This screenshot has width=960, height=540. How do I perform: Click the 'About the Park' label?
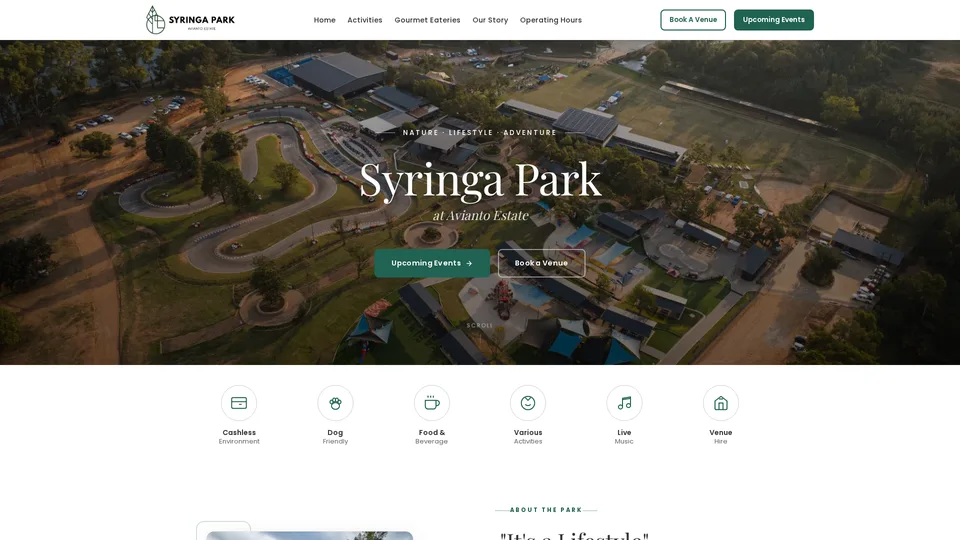546,509
